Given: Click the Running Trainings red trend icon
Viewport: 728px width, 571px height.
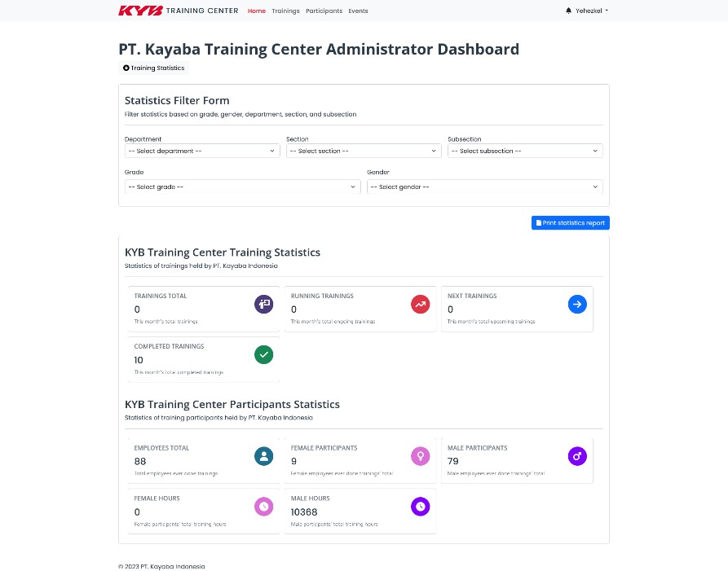Looking at the screenshot, I should [x=420, y=304].
